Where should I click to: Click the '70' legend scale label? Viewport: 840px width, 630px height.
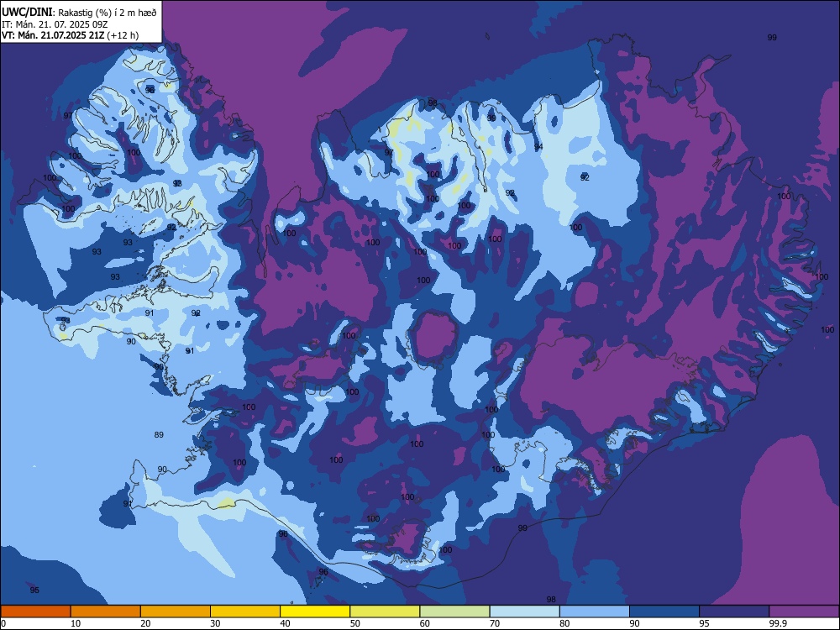pyautogui.click(x=495, y=623)
